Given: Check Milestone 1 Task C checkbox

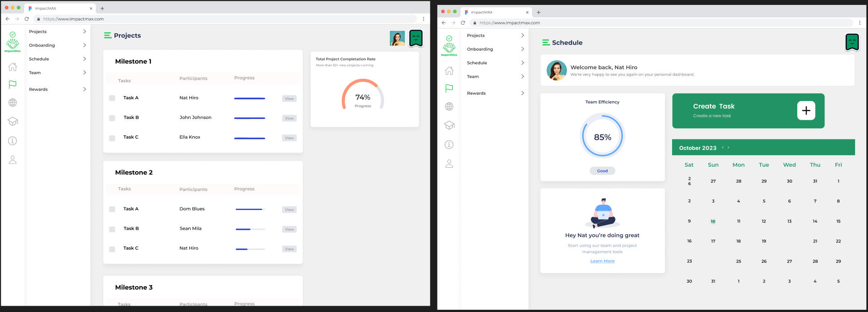Looking at the screenshot, I should point(112,138).
